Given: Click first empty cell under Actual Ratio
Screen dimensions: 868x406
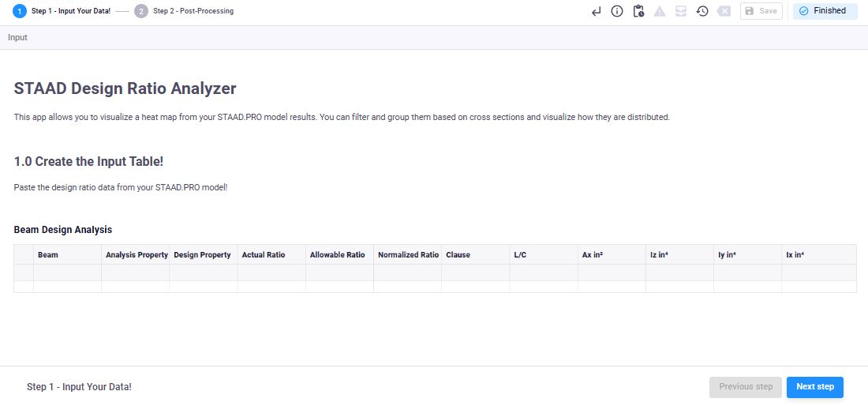Looking at the screenshot, I should 271,273.
